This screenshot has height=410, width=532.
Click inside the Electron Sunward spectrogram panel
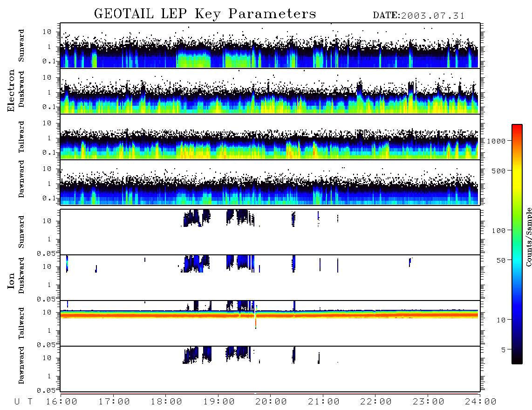270,46
